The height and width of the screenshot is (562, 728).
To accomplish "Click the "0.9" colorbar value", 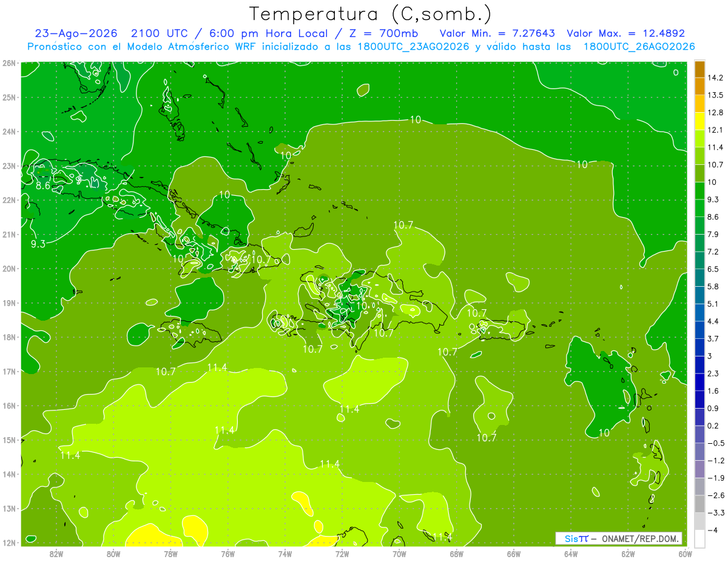I will tap(713, 408).
